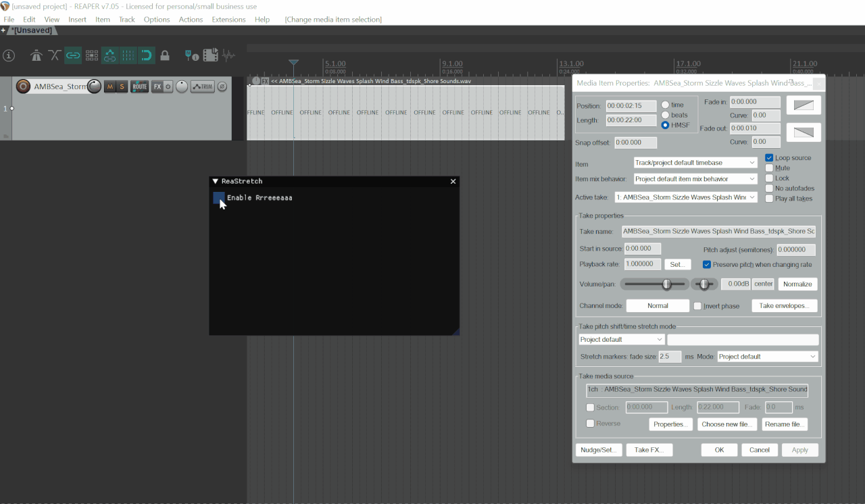
Task: Open the track FX chain button
Action: pos(157,86)
